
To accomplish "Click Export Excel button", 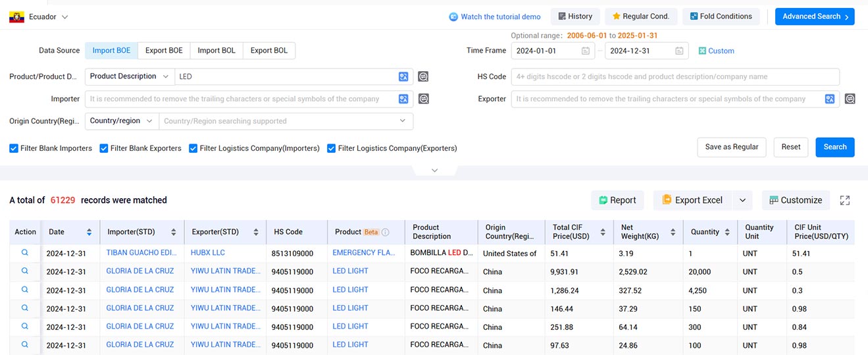I will (x=692, y=200).
